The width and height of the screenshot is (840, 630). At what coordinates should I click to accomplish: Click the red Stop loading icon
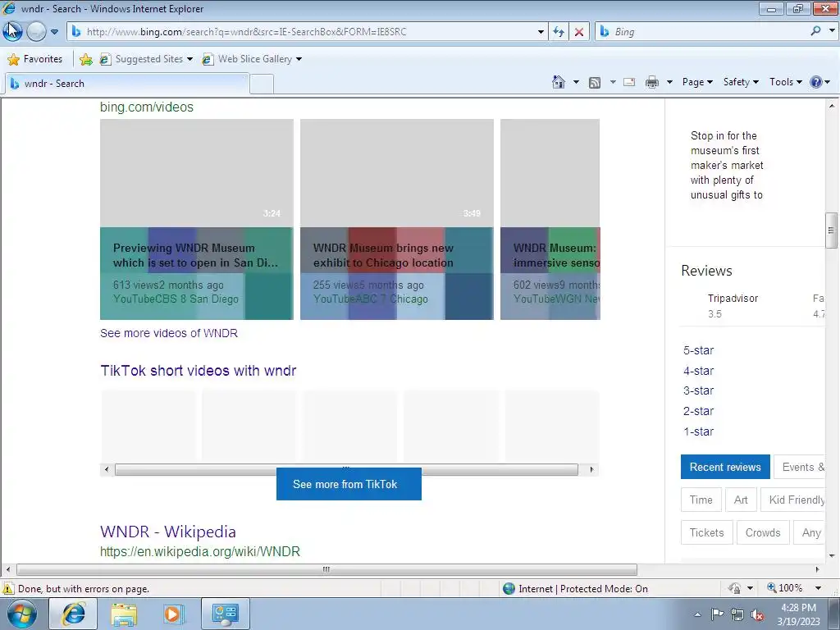click(x=579, y=32)
